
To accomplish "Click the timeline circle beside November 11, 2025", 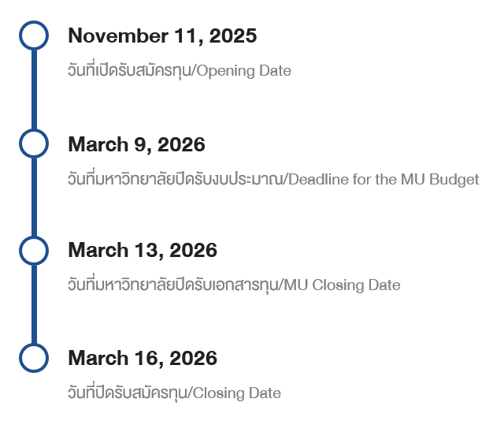I will click(34, 35).
